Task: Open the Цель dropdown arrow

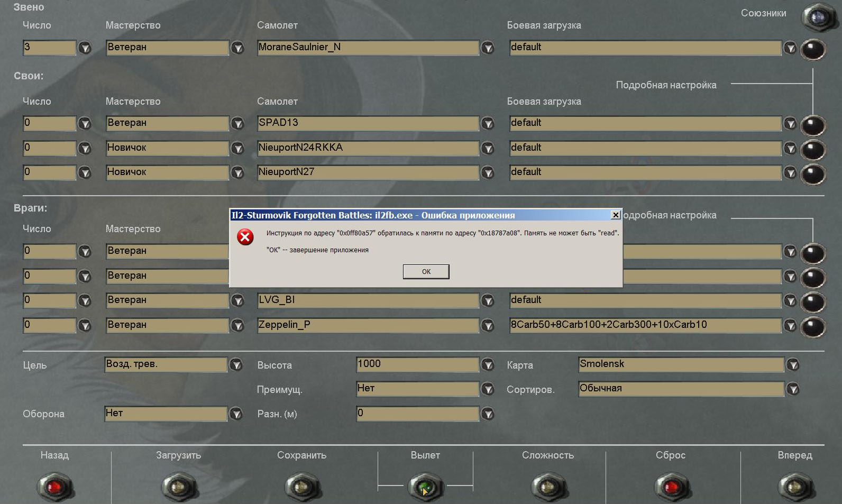Action: [236, 365]
